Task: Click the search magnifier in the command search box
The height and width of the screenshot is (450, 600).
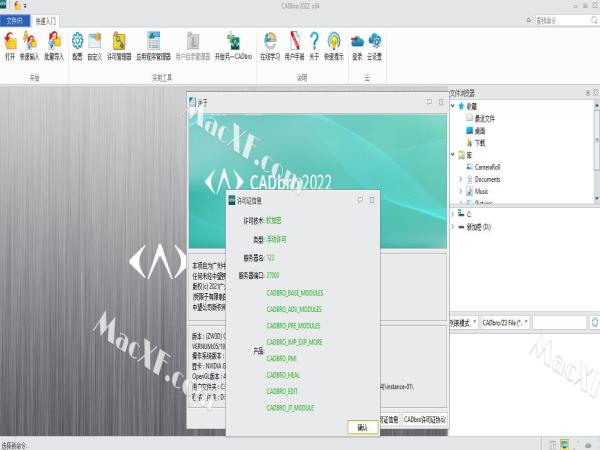Action: point(595,20)
